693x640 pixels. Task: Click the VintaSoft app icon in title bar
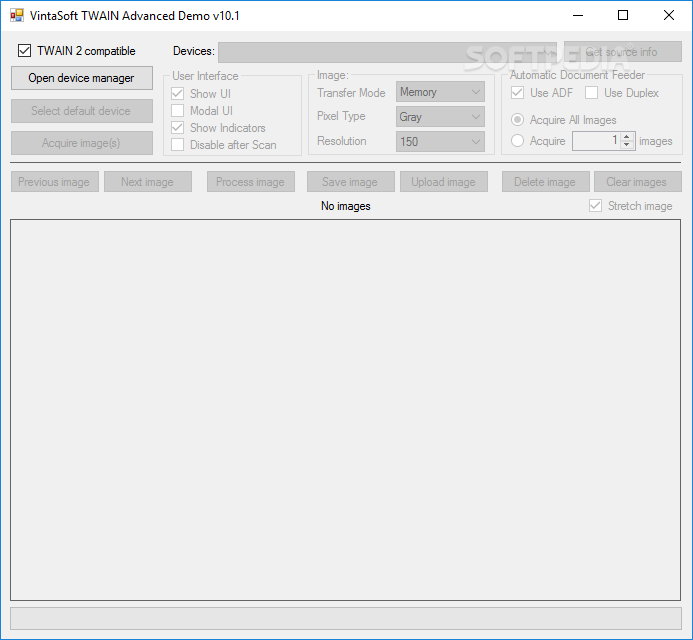pos(17,15)
